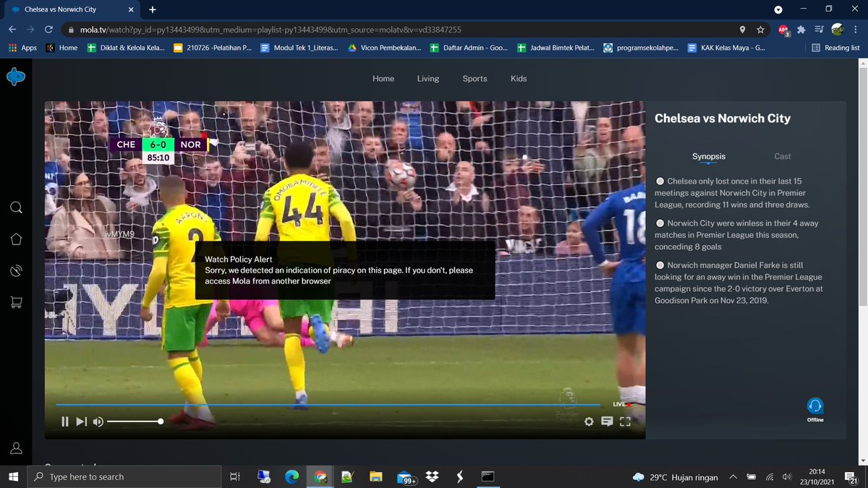Select the Chelsea vs Norwich City browser tab
The height and width of the screenshot is (488, 868).
coord(71,9)
